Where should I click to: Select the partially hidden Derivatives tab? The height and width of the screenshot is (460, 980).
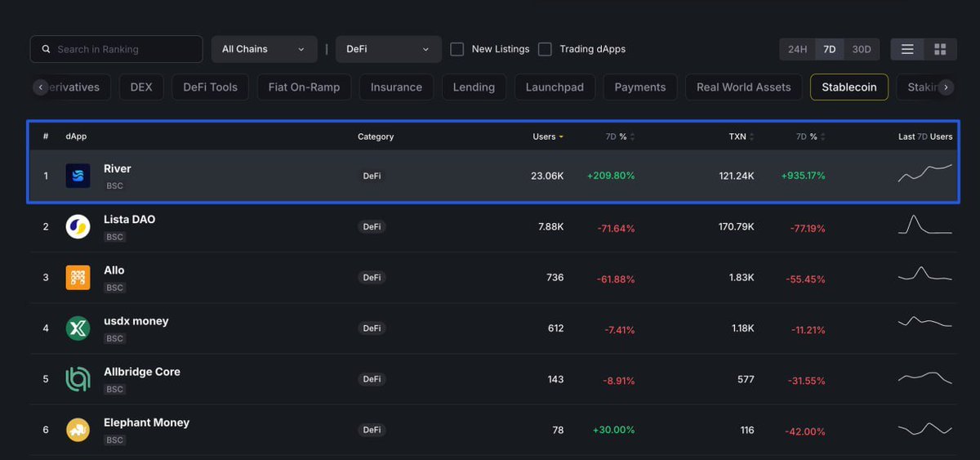80,87
